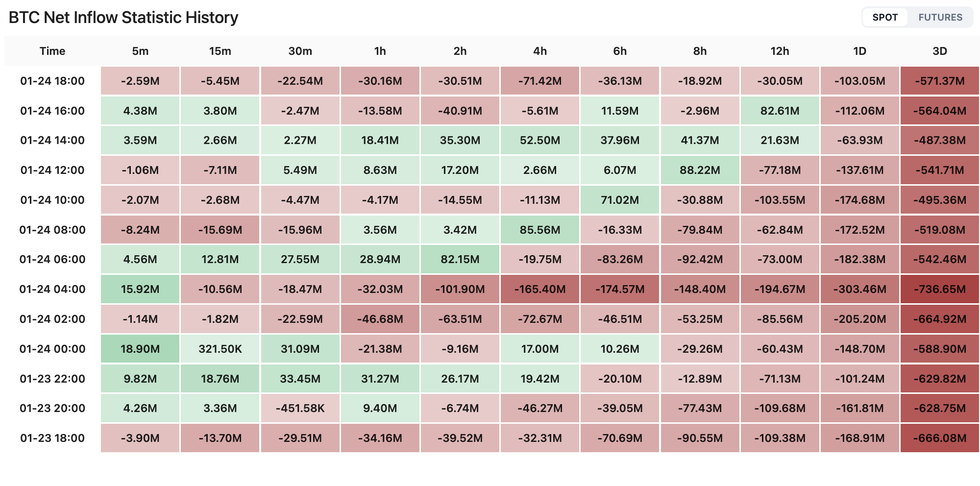
Task: Select the 01-23 18:00 row label
Action: point(52,438)
